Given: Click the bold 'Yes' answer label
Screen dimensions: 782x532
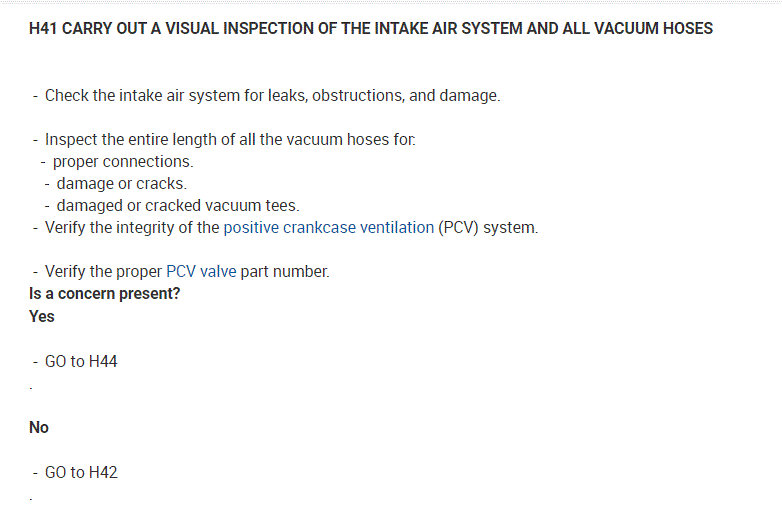Looking at the screenshot, I should [x=42, y=316].
